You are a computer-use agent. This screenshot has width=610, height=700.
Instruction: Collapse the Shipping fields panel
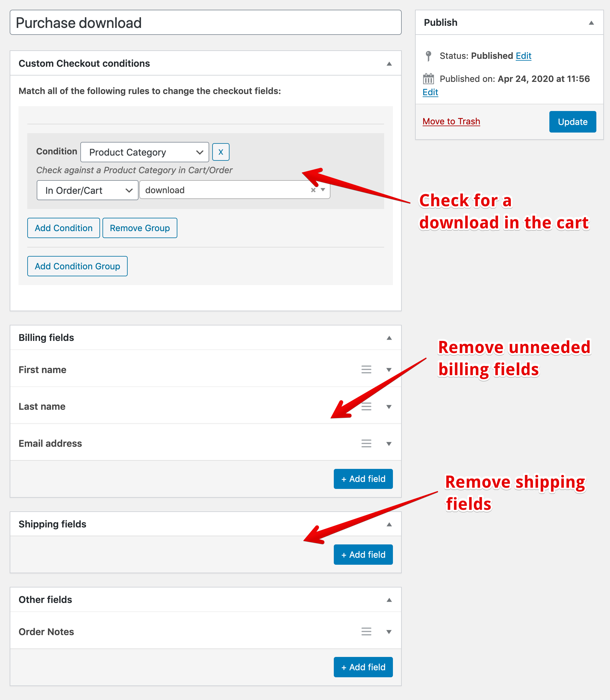pyautogui.click(x=389, y=524)
